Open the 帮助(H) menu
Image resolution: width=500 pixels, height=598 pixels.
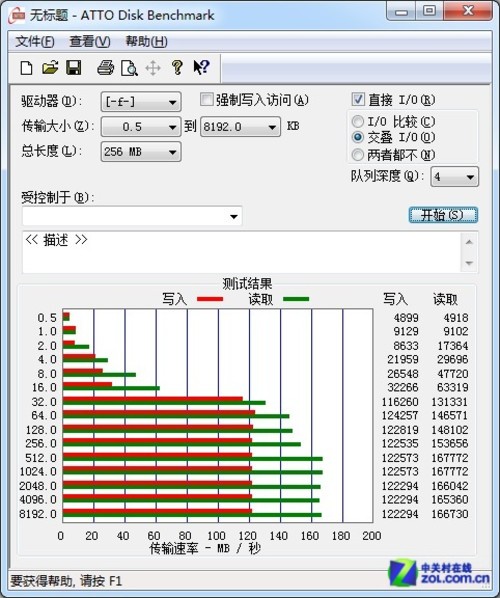coord(146,41)
